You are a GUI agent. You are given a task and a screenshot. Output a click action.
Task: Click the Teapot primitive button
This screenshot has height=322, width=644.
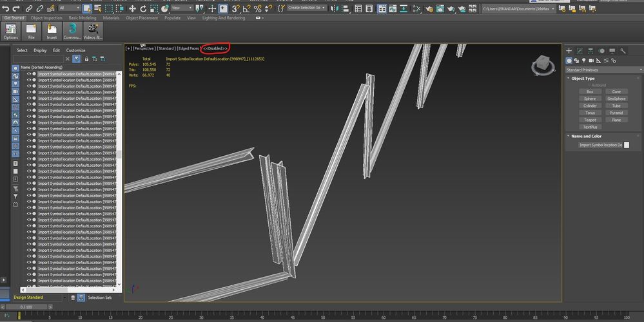(x=590, y=120)
